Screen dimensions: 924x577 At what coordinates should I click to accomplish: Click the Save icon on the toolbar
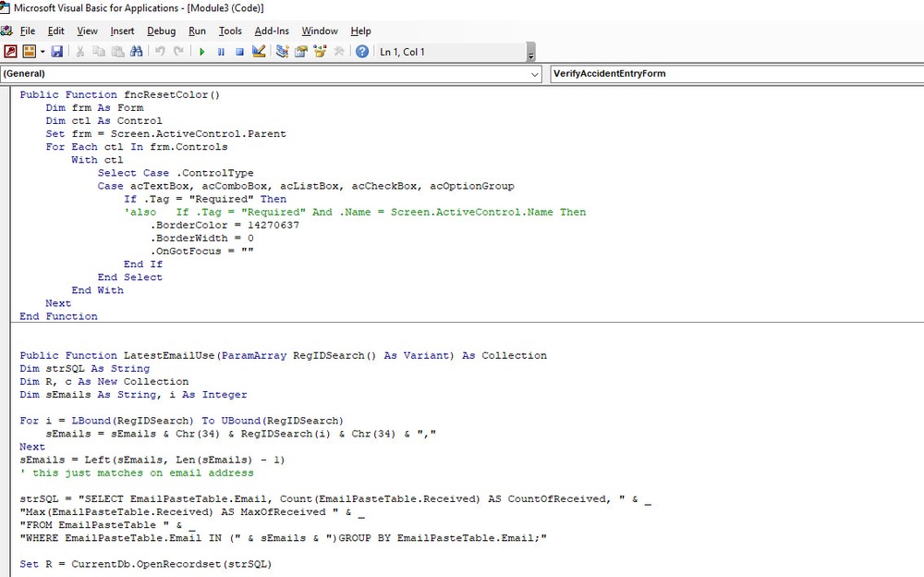tap(57, 51)
